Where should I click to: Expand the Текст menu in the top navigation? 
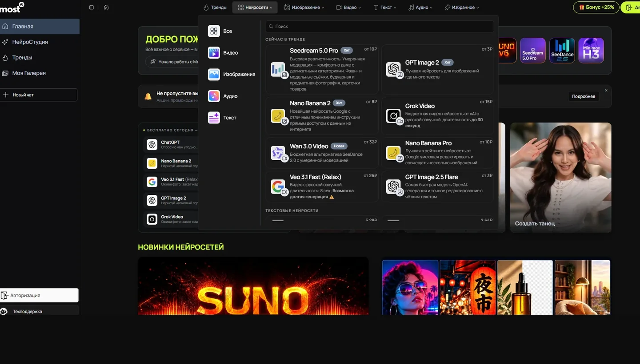click(385, 8)
